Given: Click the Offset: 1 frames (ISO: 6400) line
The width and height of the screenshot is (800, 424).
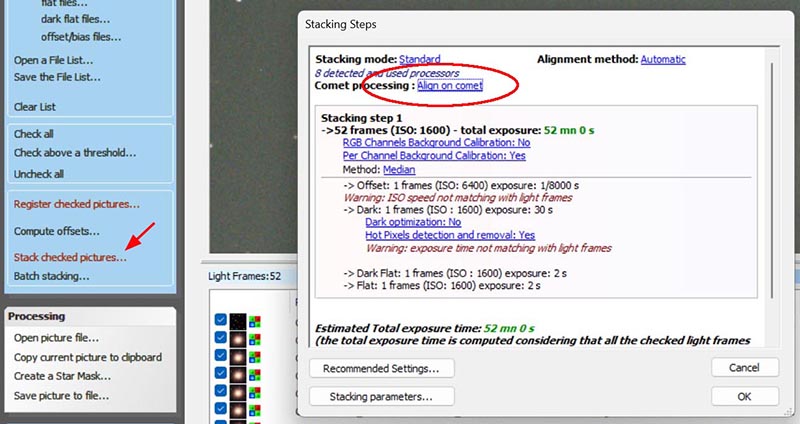Looking at the screenshot, I should 461,185.
